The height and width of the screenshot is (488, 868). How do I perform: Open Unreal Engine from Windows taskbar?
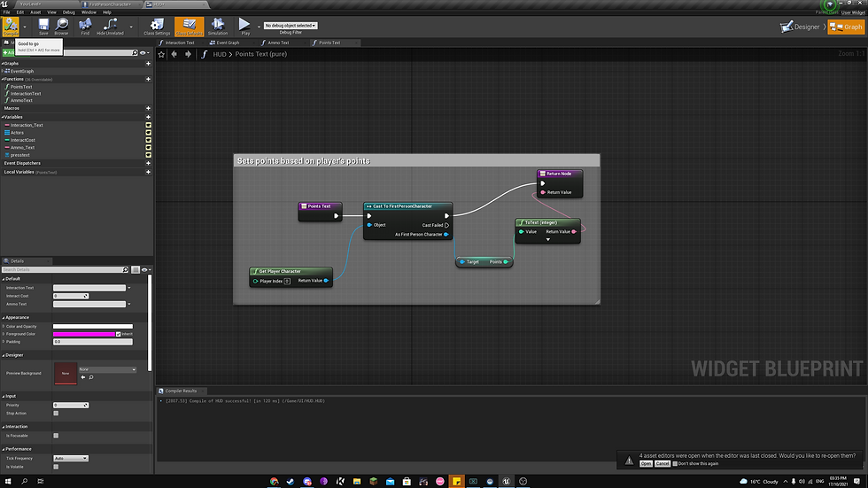(506, 482)
